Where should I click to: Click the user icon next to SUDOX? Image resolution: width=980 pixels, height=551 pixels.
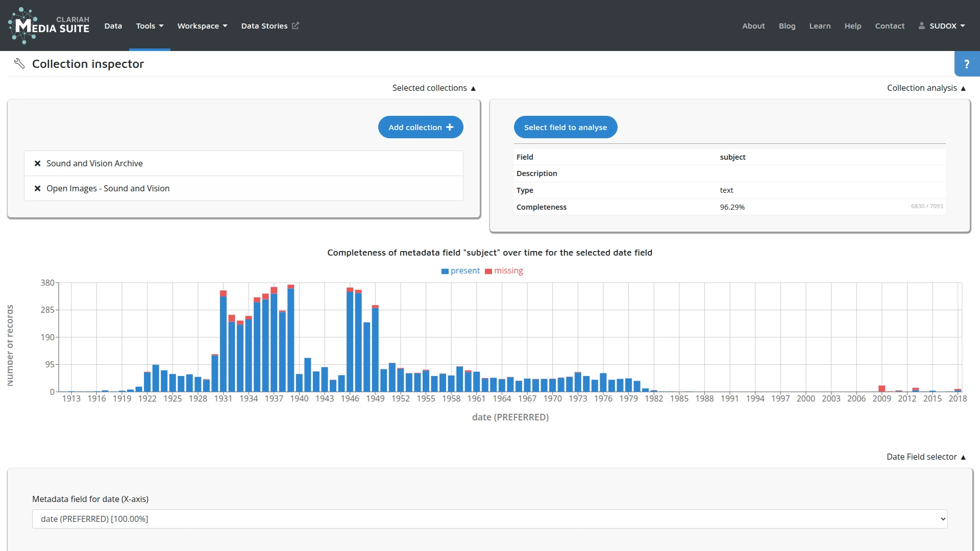tap(921, 26)
